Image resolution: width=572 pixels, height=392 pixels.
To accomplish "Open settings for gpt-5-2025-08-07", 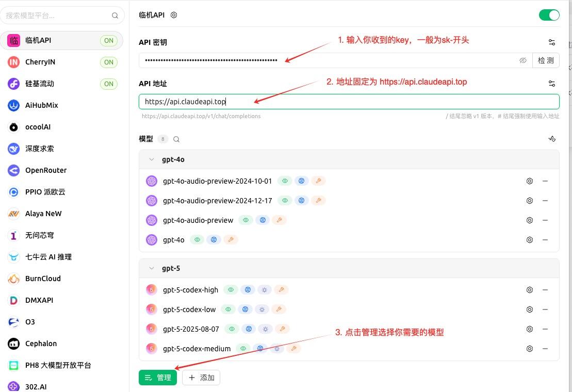I will click(530, 329).
